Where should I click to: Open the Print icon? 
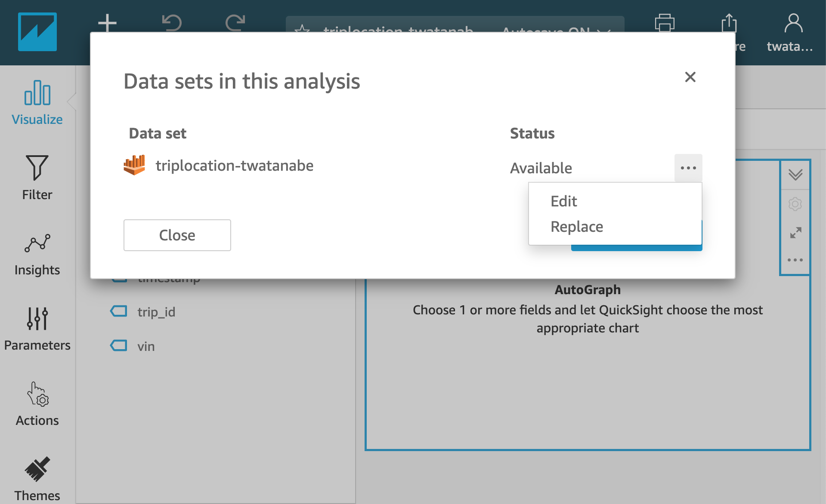click(665, 23)
